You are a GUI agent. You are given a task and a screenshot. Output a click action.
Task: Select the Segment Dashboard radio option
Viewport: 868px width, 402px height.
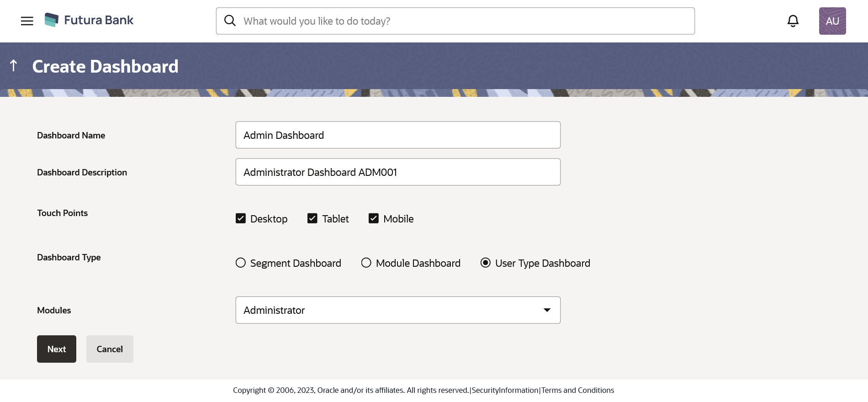pyautogui.click(x=241, y=263)
